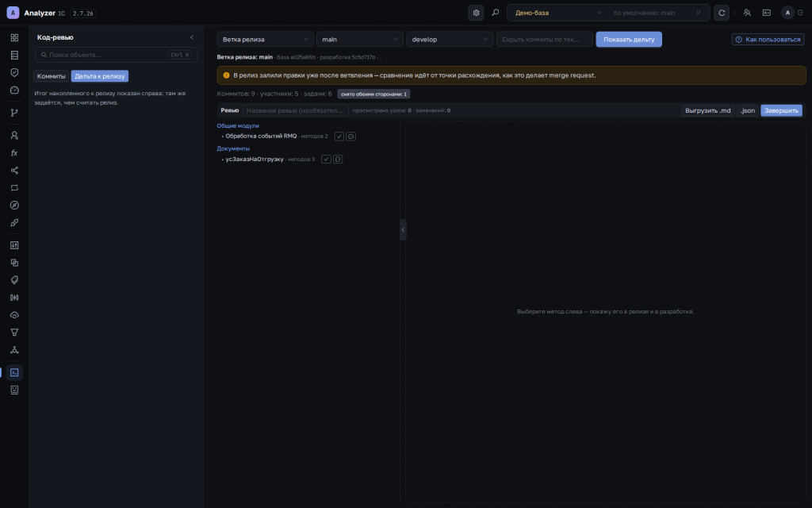Expand the ус3аказНаОтгрузку node
Screen dimensions: 812x508
[223, 159]
